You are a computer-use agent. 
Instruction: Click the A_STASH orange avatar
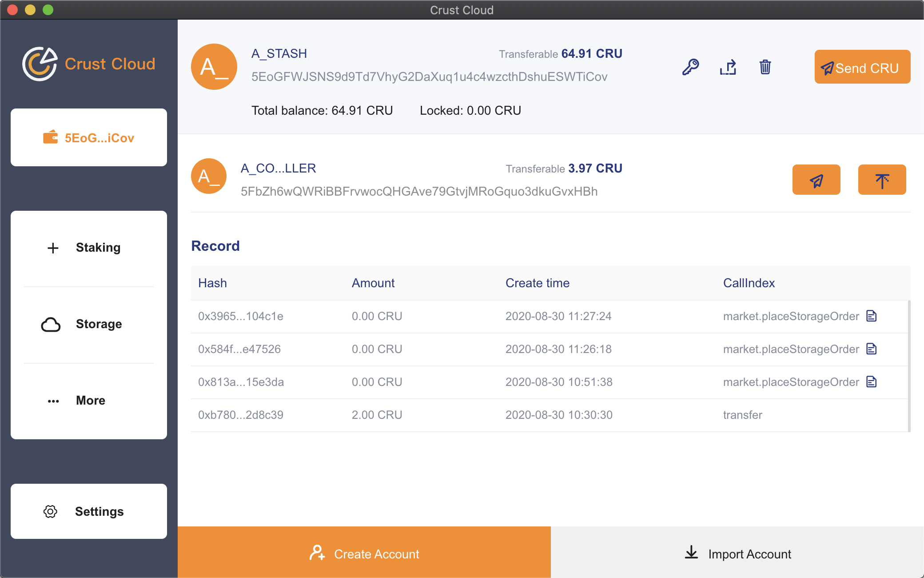214,67
